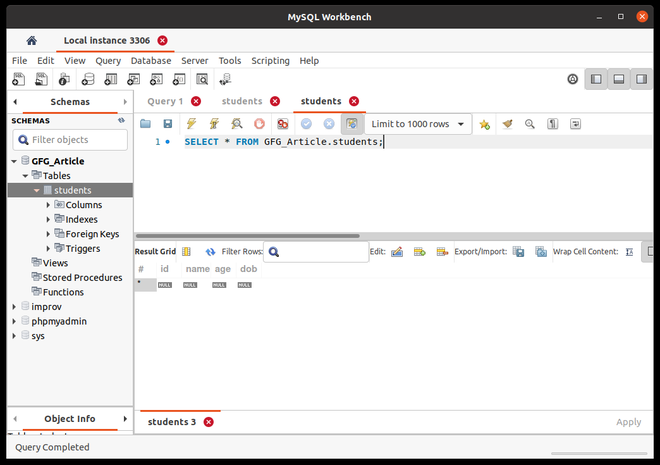Open Limit to 1000 rows dropdown
The image size is (660, 465).
(x=418, y=124)
